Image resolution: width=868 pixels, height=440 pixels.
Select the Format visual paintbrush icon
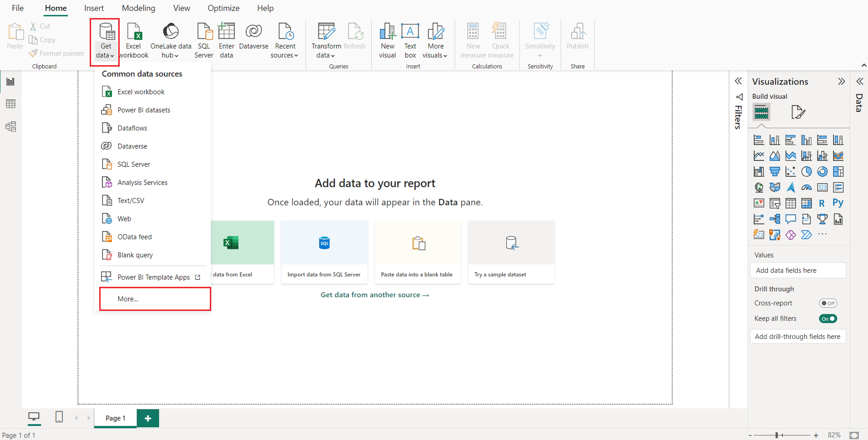tap(798, 112)
